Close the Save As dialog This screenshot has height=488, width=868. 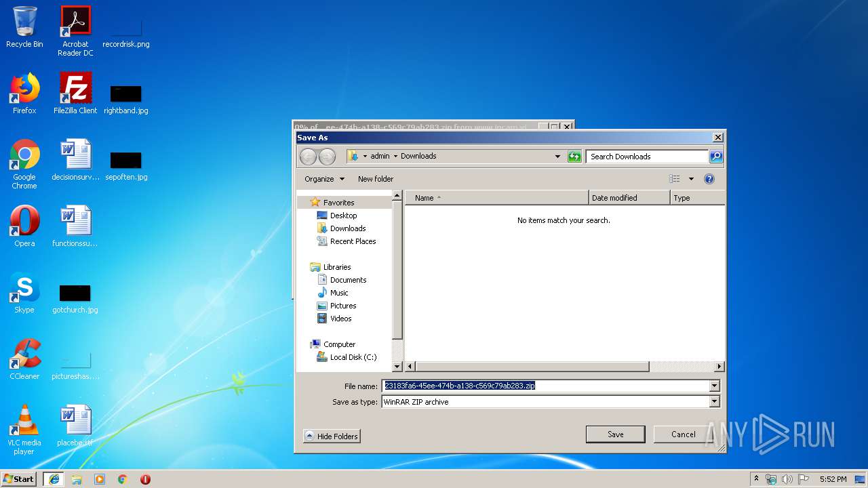coord(717,138)
